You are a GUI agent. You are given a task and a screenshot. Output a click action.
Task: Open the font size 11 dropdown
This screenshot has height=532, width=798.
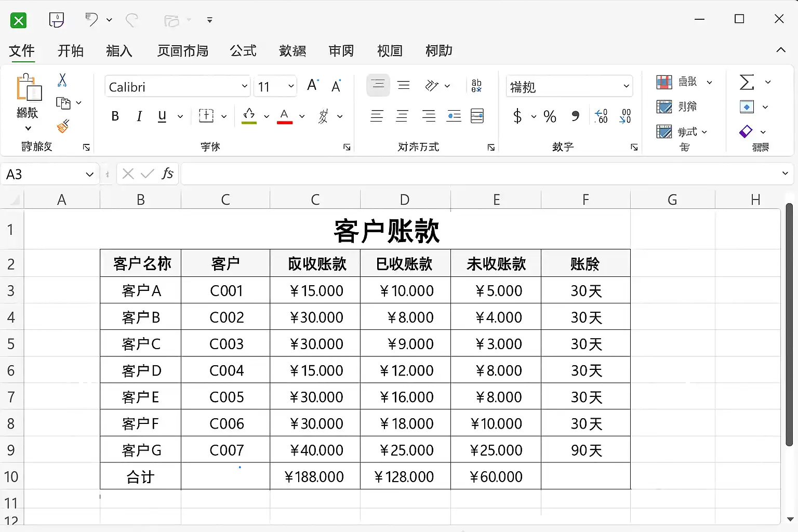(291, 86)
